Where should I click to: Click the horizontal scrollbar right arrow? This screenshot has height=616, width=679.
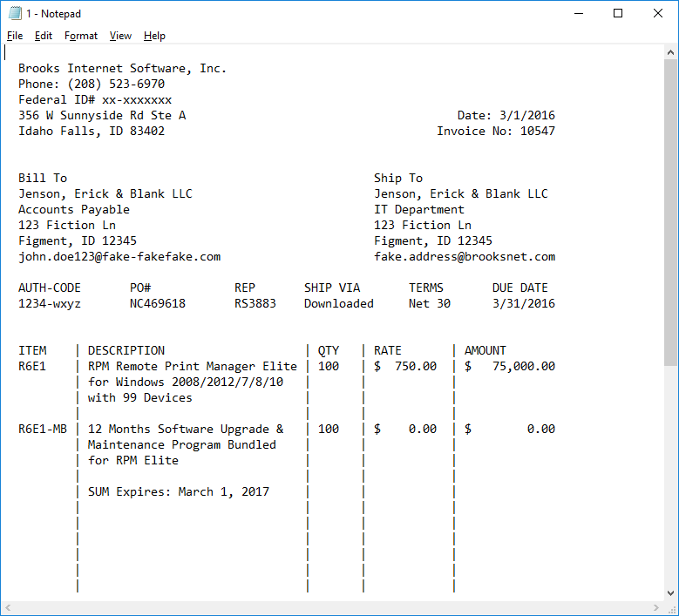[656, 607]
